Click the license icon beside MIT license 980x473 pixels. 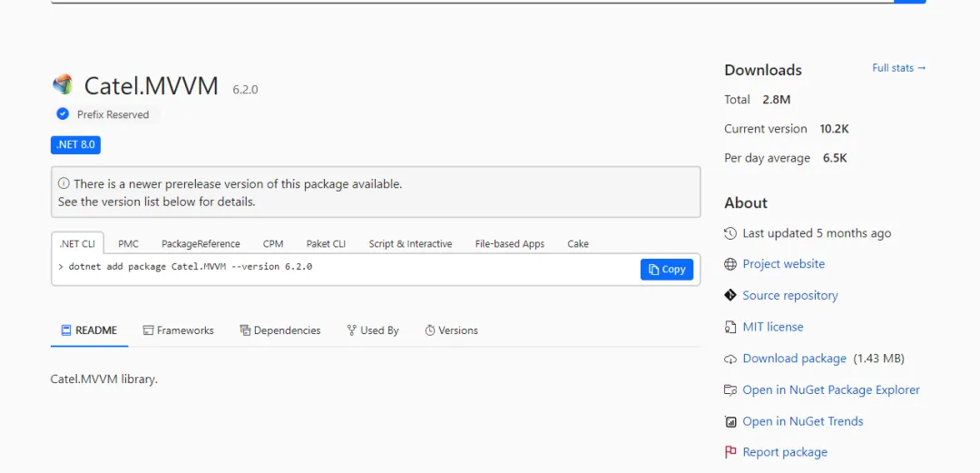tap(730, 327)
